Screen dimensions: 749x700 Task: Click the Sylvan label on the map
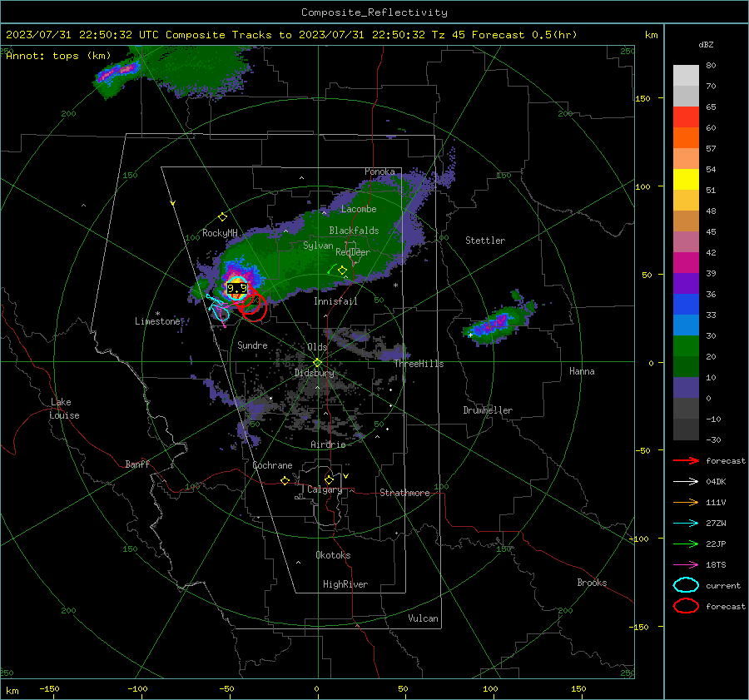tap(318, 246)
